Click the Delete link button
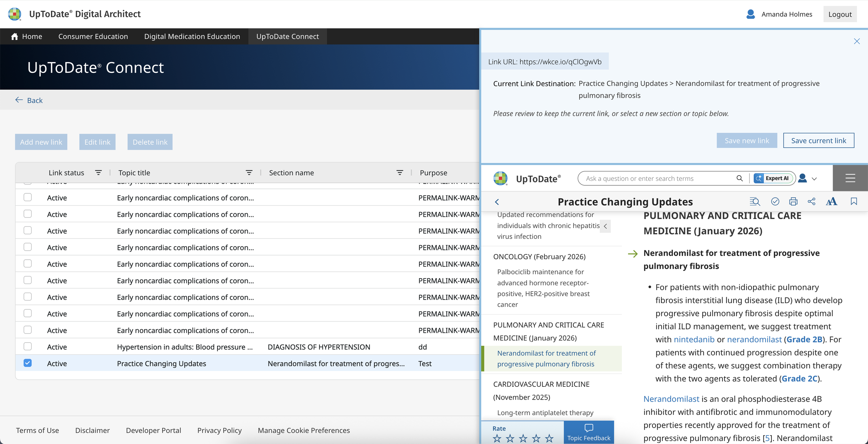 [x=150, y=142]
